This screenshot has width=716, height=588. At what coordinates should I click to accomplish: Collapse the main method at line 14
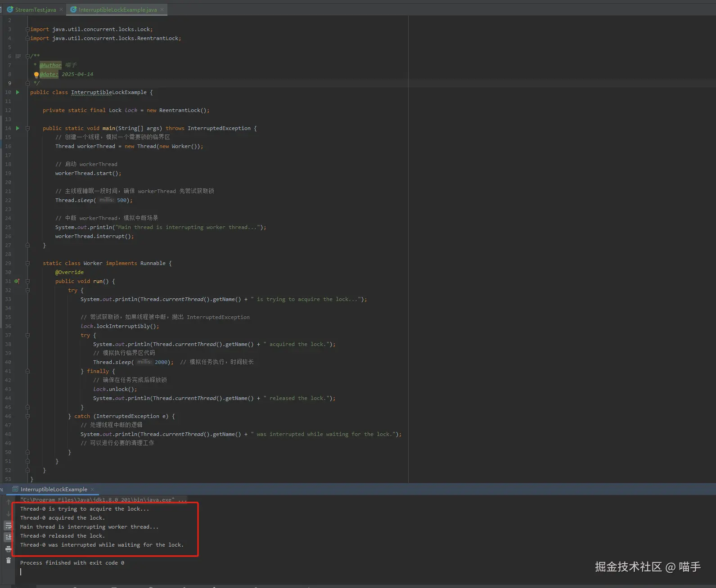[x=27, y=128]
